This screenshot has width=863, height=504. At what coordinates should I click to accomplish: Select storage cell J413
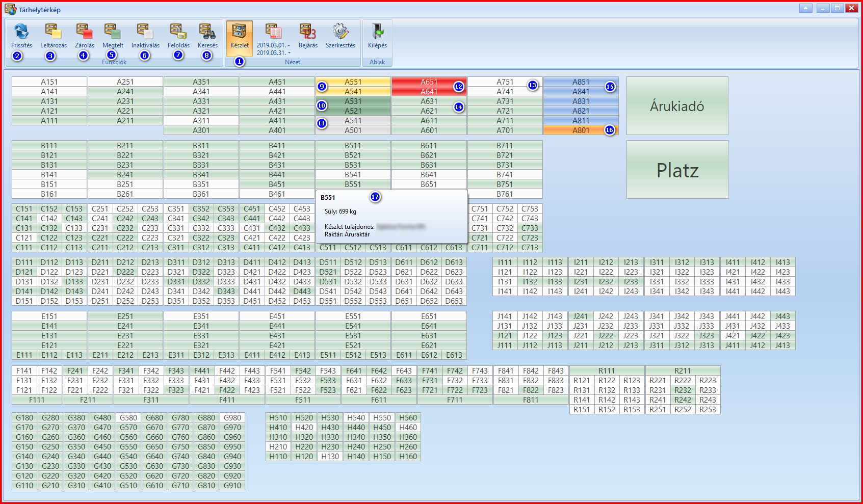(x=783, y=346)
